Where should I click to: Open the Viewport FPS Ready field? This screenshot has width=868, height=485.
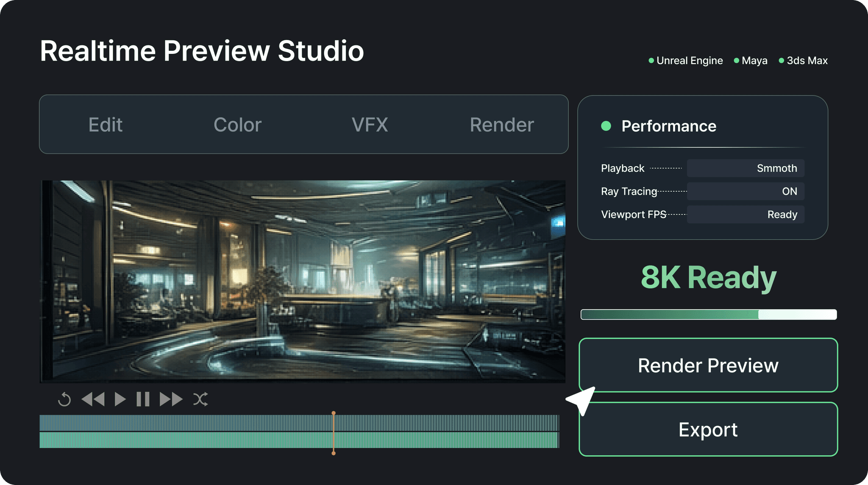746,215
